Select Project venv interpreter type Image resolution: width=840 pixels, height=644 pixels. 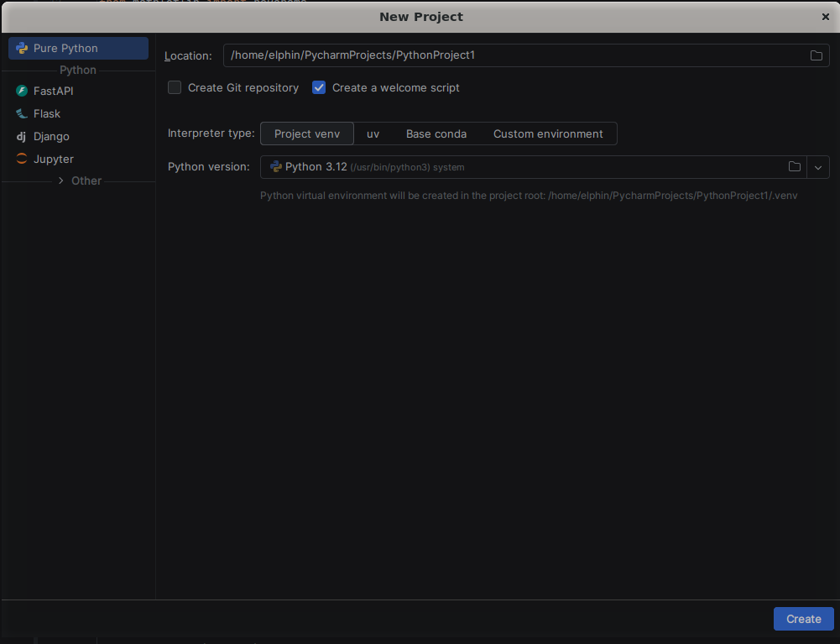pyautogui.click(x=307, y=134)
